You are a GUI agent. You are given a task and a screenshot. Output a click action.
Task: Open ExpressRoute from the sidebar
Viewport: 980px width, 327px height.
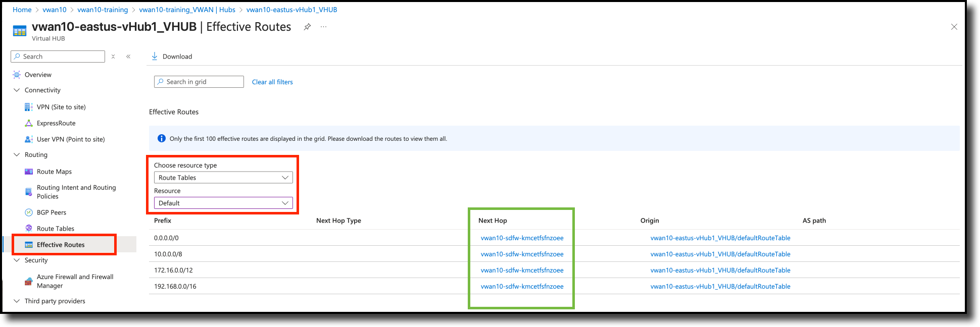pos(56,123)
